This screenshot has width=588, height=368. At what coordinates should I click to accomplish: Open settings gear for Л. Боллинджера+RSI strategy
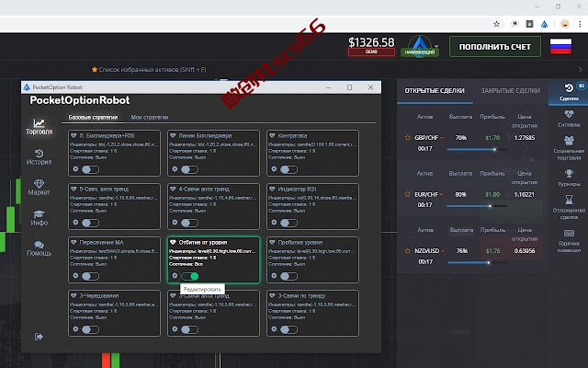pyautogui.click(x=75, y=169)
